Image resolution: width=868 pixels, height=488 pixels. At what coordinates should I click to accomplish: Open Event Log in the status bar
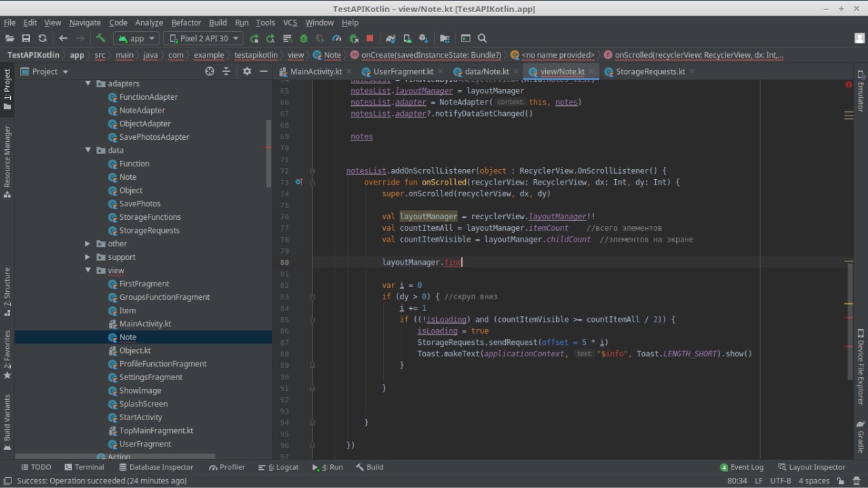pos(741,467)
